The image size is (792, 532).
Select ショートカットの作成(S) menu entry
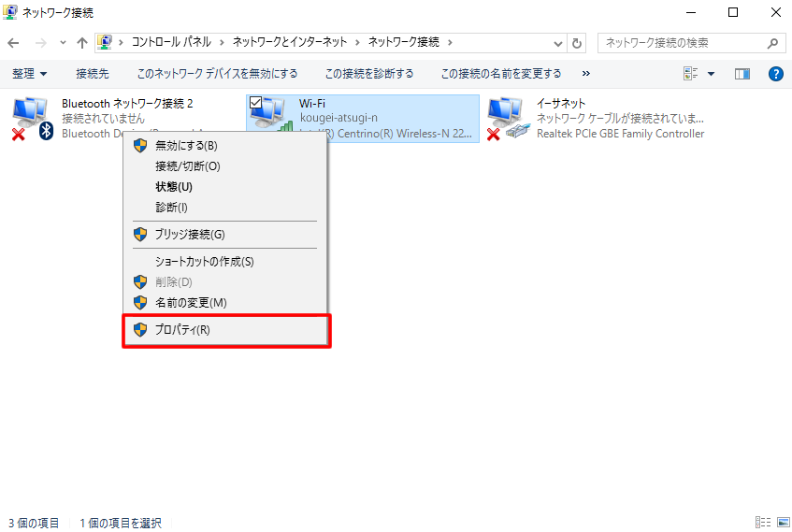click(225, 262)
